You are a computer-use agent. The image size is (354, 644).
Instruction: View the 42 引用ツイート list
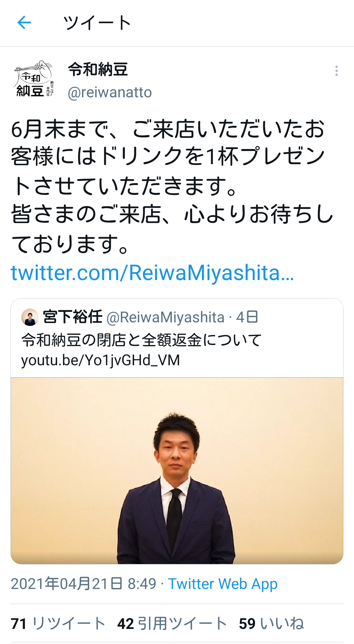tap(172, 624)
